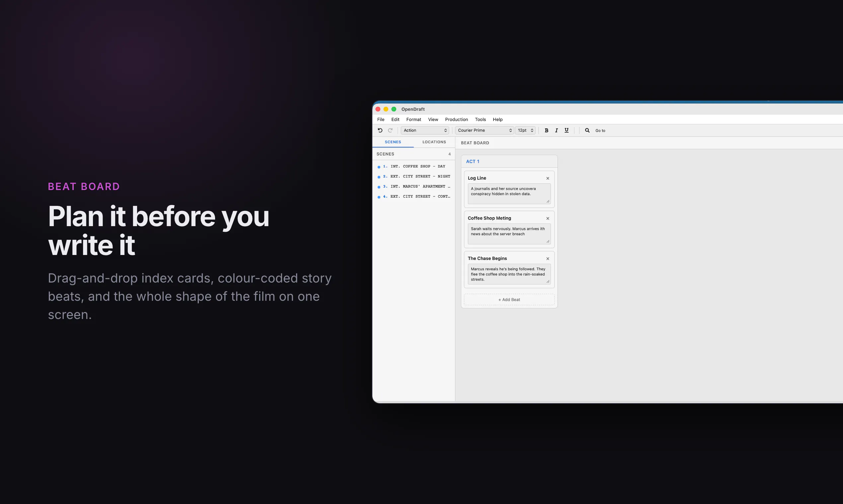843x504 pixels.
Task: Select scene 4 EXT. CITY STREET - CONT
Action: point(414,197)
